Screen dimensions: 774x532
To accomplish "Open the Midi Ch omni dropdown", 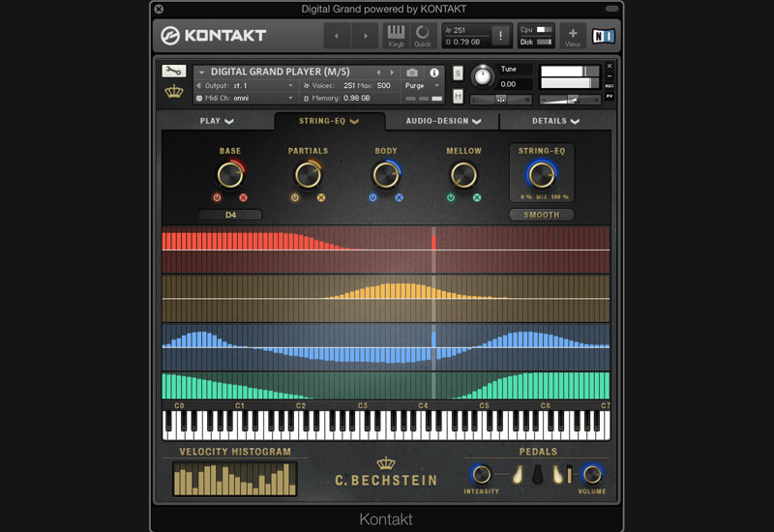I will pos(245,99).
